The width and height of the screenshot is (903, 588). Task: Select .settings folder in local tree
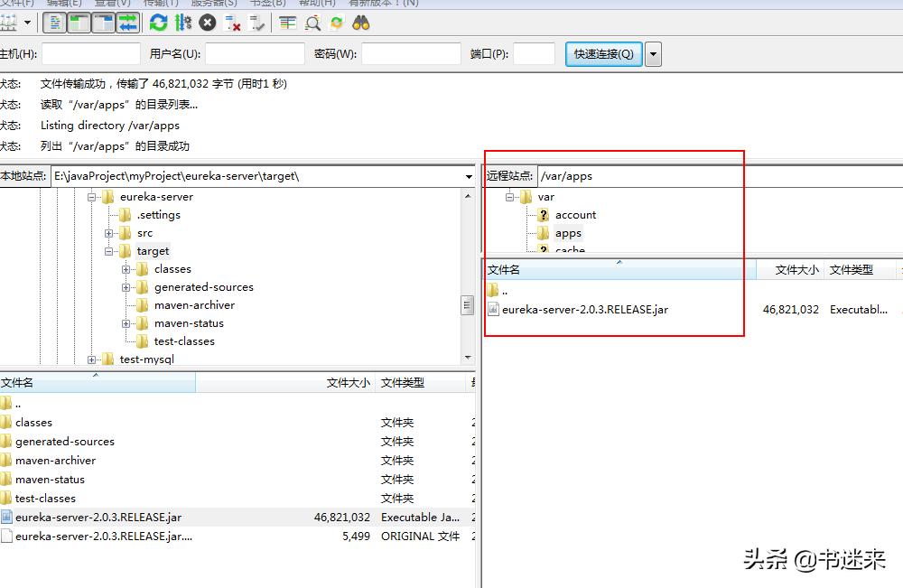158,215
